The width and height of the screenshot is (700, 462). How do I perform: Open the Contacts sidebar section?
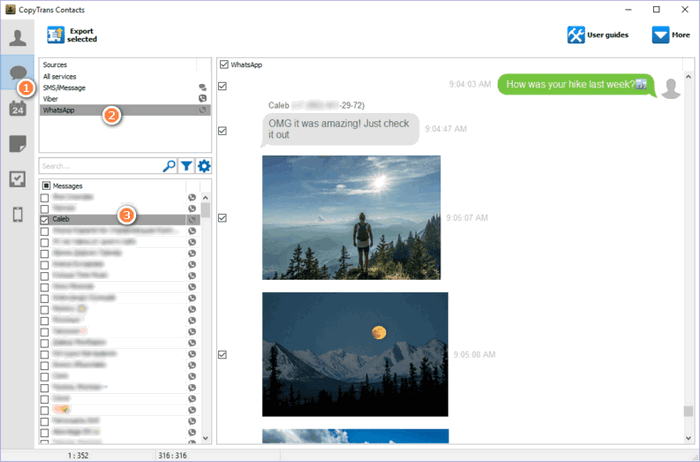pos(17,37)
